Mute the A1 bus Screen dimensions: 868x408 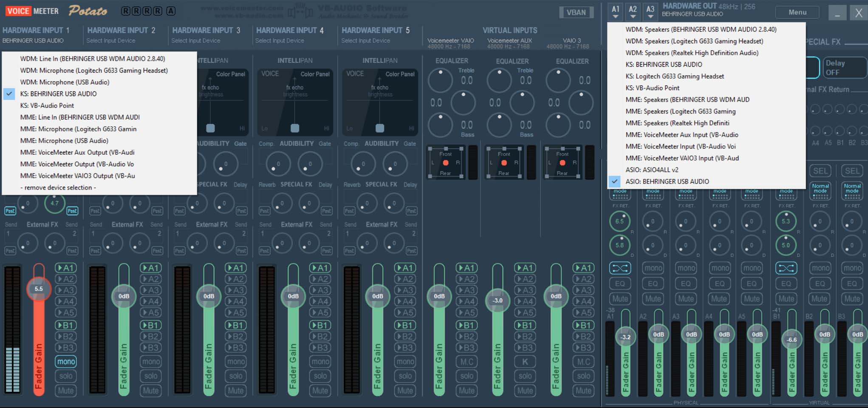point(620,299)
